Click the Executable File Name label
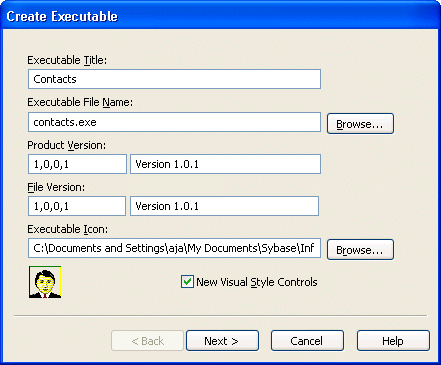Image resolution: width=441 pixels, height=365 pixels. pyautogui.click(x=80, y=102)
